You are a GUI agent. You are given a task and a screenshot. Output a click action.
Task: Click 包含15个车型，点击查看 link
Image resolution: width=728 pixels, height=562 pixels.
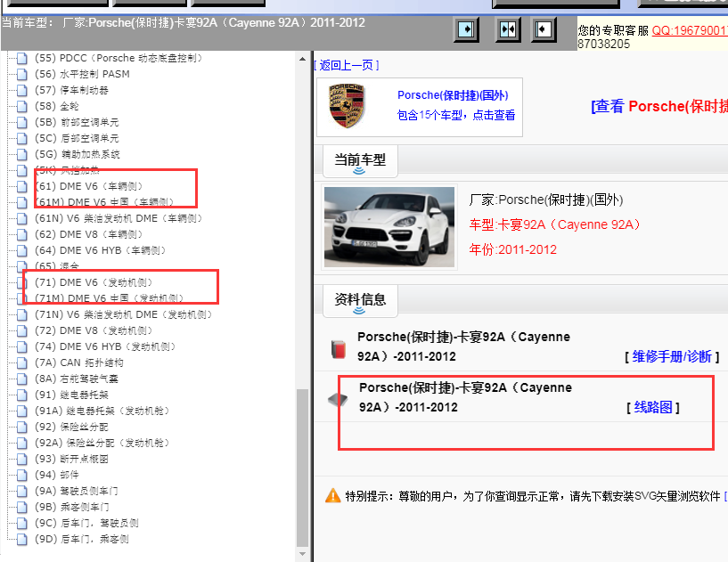456,115
